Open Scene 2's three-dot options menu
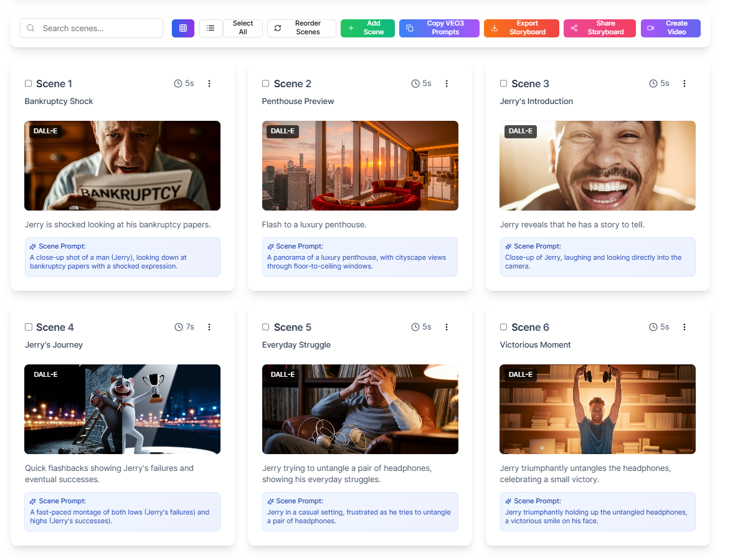Image resolution: width=753 pixels, height=560 pixels. (447, 83)
